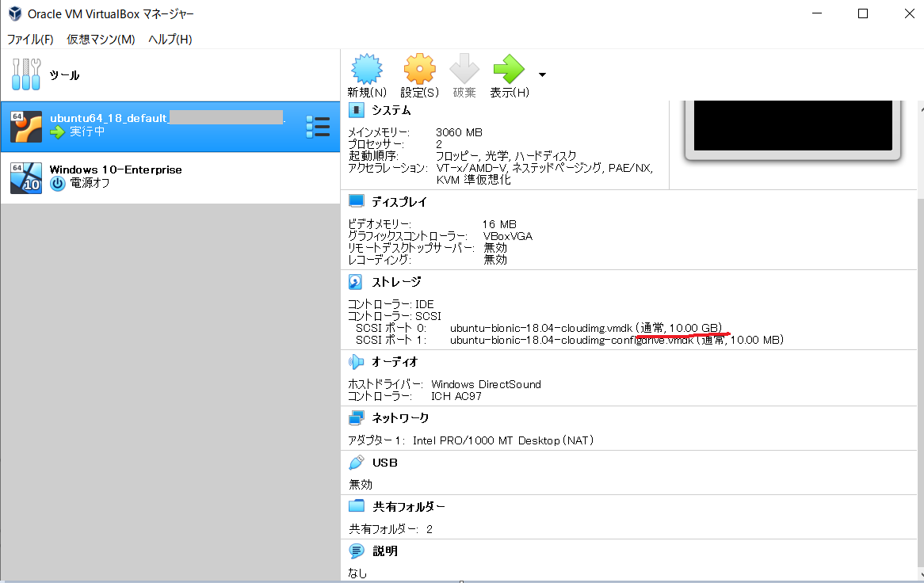
Task: Click the オーディオ section icon
Action: click(x=356, y=362)
